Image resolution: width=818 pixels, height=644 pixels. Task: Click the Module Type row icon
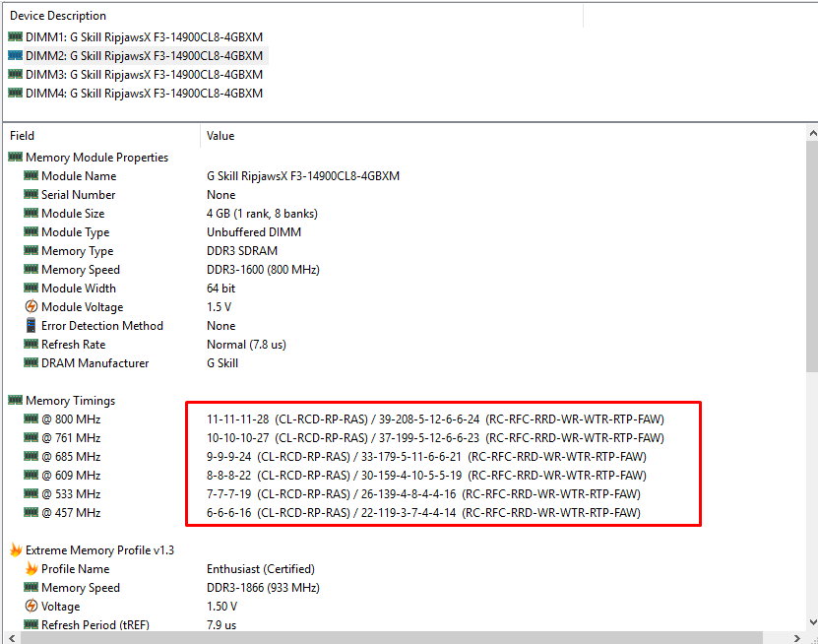[x=31, y=231]
